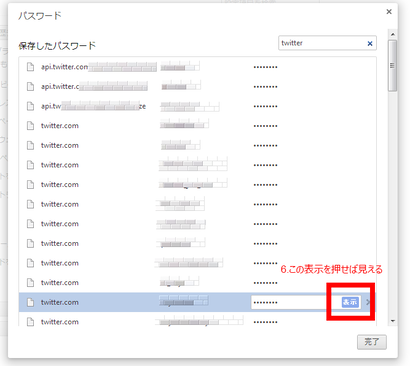The image size is (410, 366).
Task: Select the highlighted twitter.com entry text
Action: [x=60, y=302]
